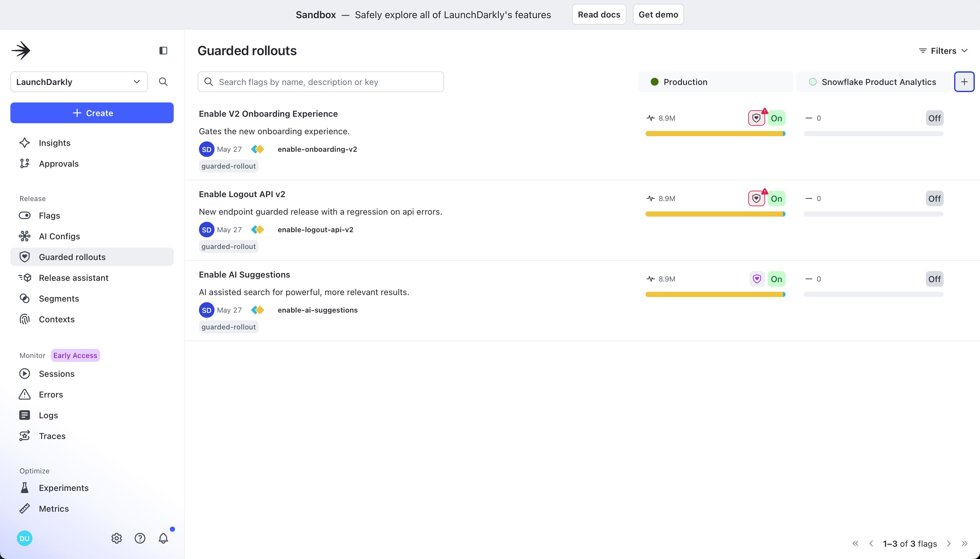The image size is (980, 559).
Task: Open the LaunchDarkly project dropdown
Action: pyautogui.click(x=79, y=82)
